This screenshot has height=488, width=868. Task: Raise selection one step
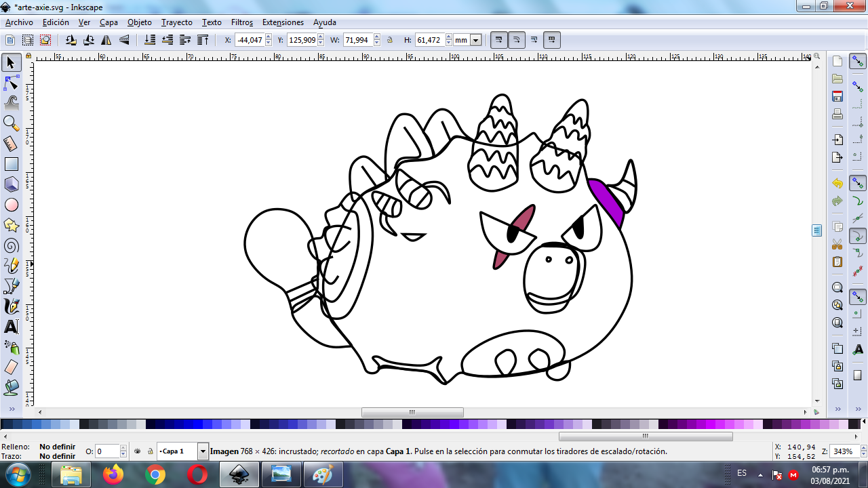click(x=185, y=40)
